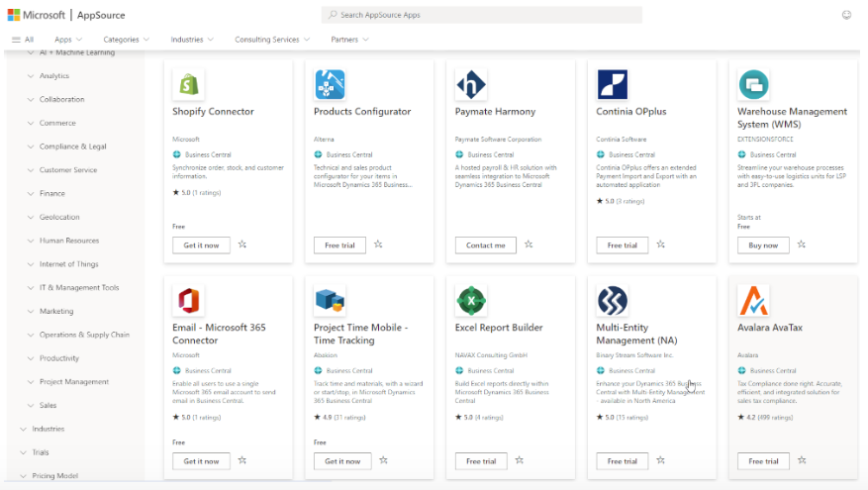Open the Warehouse Management System logo

coord(753,84)
